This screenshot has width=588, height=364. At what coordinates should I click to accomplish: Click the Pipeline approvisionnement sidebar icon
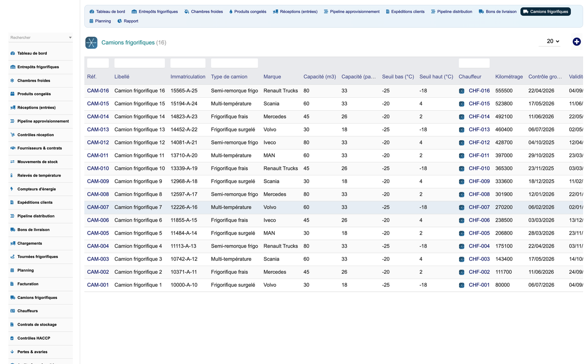coord(12,121)
